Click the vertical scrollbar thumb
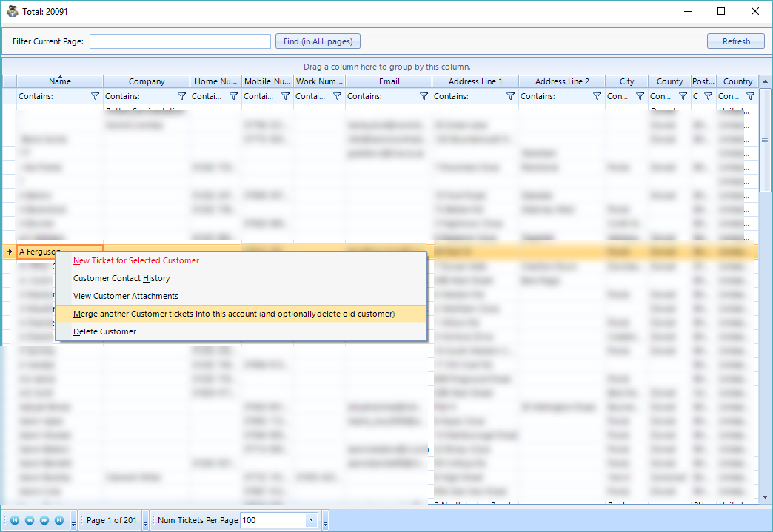Viewport: 773px width, 532px height. click(765, 141)
